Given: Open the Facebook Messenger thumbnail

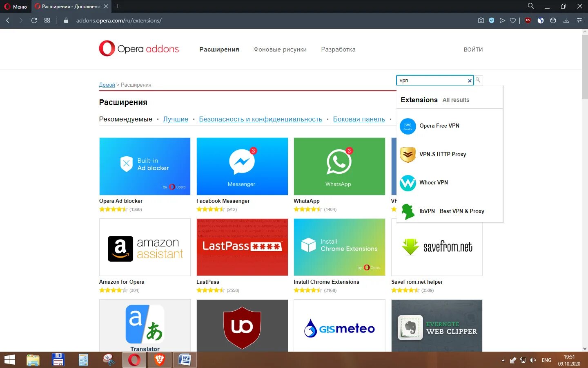Looking at the screenshot, I should point(242,166).
